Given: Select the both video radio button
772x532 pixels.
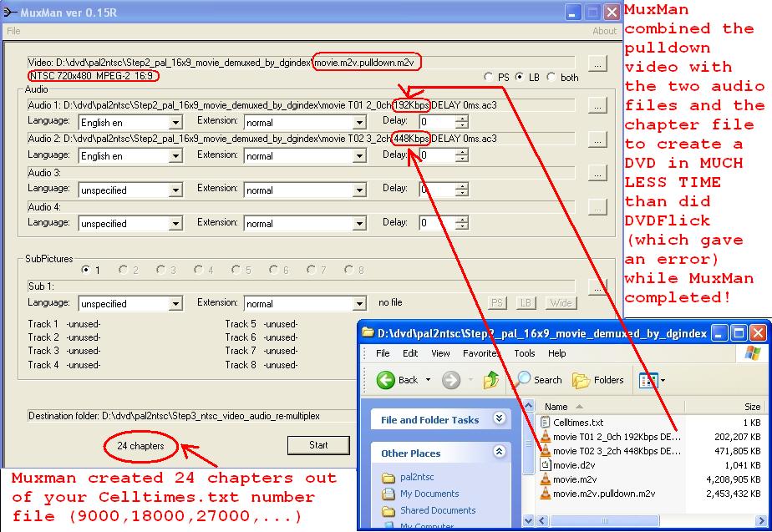Looking at the screenshot, I should (551, 77).
